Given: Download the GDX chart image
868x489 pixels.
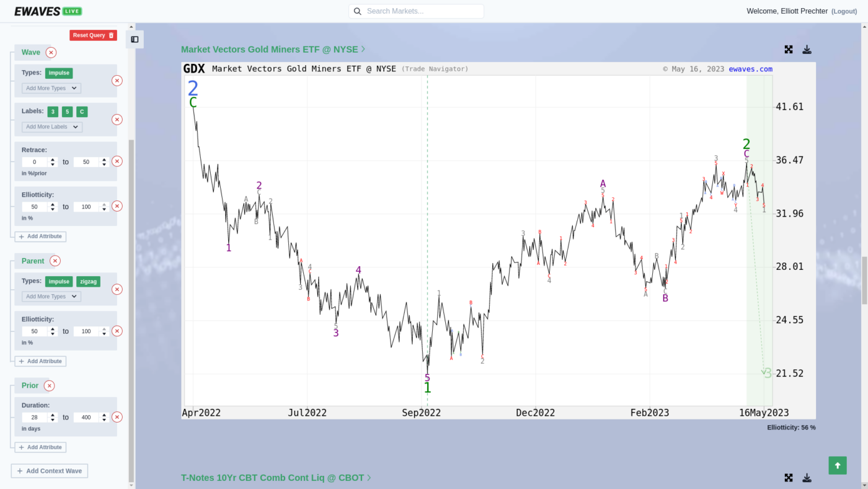Looking at the screenshot, I should coord(807,50).
